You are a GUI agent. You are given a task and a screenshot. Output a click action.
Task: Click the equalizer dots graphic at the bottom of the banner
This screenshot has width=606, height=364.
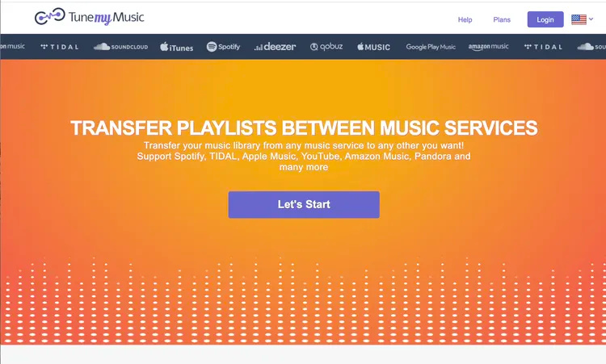[303, 300]
